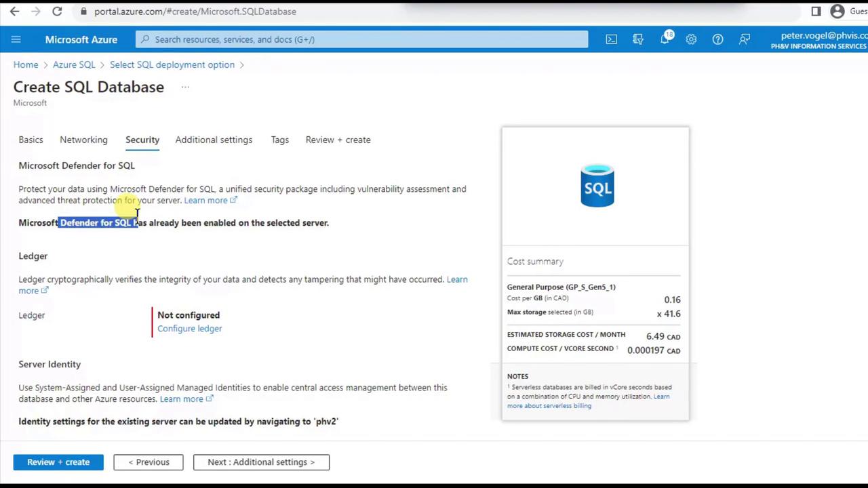Navigate to Azure SQL breadcrumb
This screenshot has height=488, width=868.
tap(74, 64)
